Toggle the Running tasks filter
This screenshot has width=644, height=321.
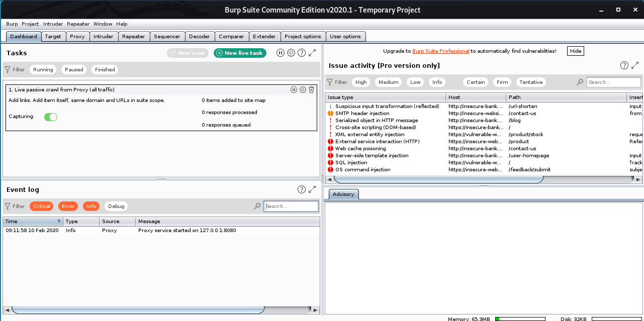point(43,70)
